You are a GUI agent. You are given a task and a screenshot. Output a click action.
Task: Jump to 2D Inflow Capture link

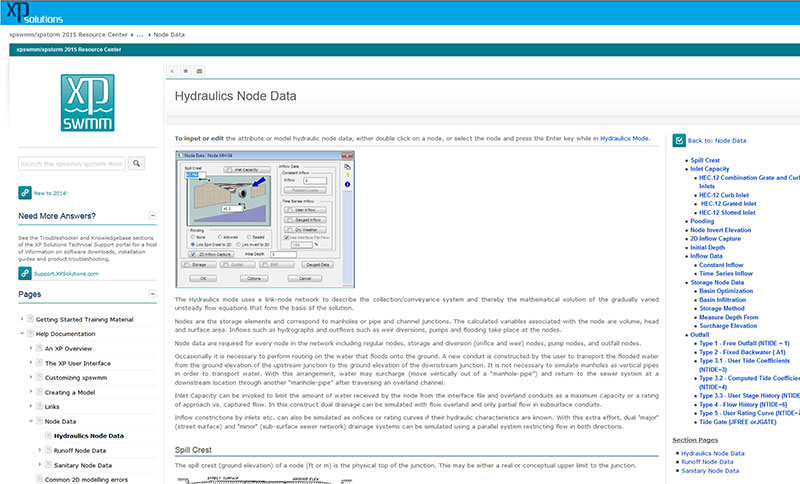[x=715, y=239]
